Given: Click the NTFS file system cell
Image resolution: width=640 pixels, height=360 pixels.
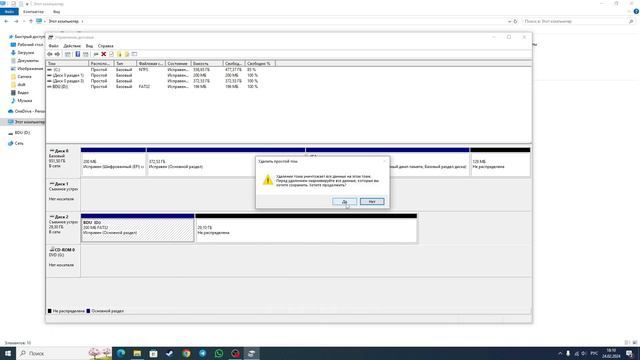Looking at the screenshot, I should [143, 70].
